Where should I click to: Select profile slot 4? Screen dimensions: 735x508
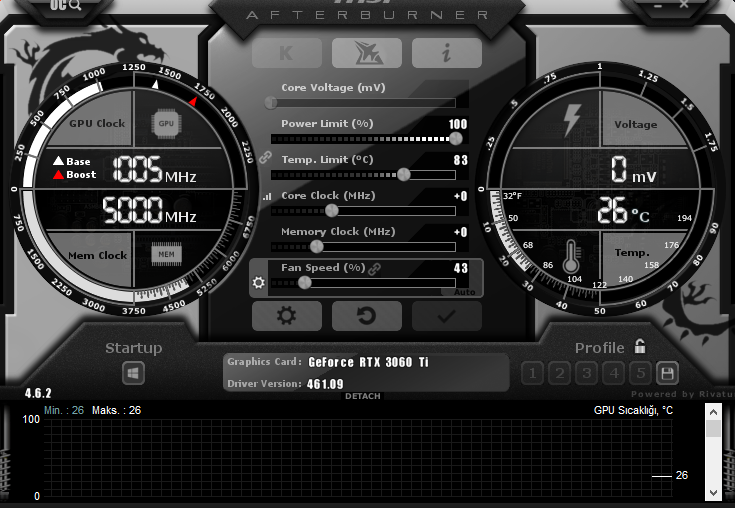[614, 374]
